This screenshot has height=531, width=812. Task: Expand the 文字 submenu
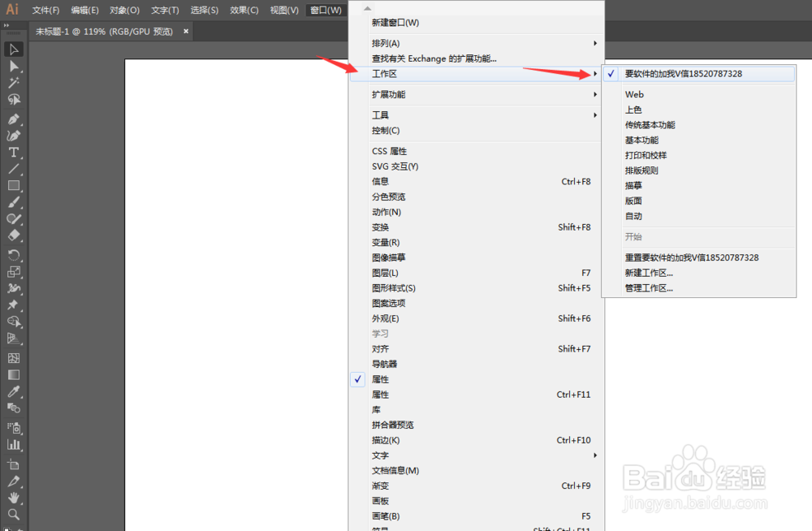pyautogui.click(x=476, y=455)
